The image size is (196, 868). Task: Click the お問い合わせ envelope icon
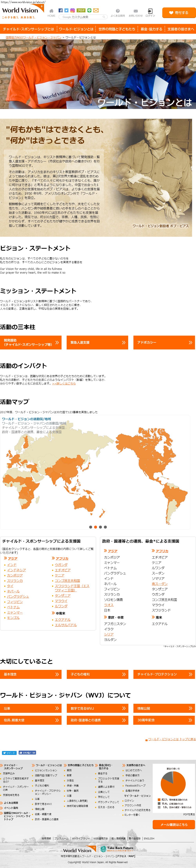136,11
